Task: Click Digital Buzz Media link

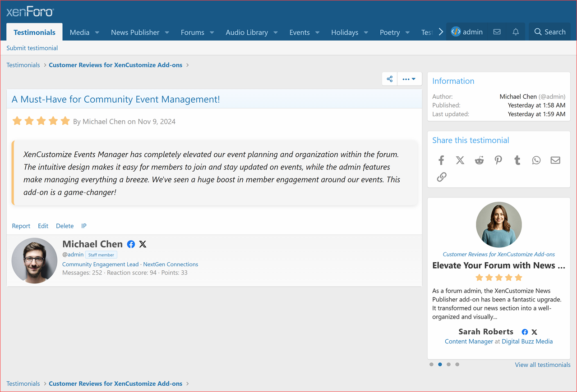Action: click(527, 342)
